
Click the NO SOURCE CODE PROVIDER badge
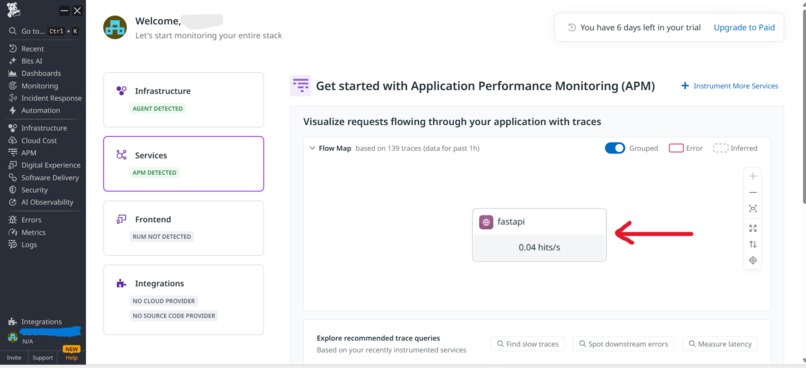click(174, 316)
